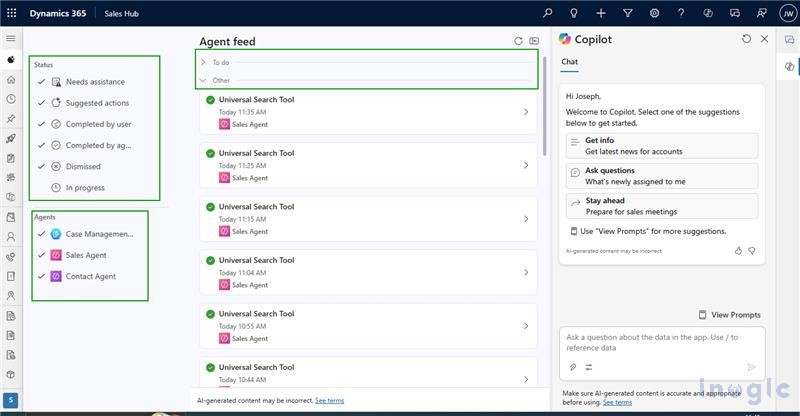This screenshot has height=416, width=800.
Task: Open the Universal Search Tool 11:35 AM card
Action: coord(368,112)
